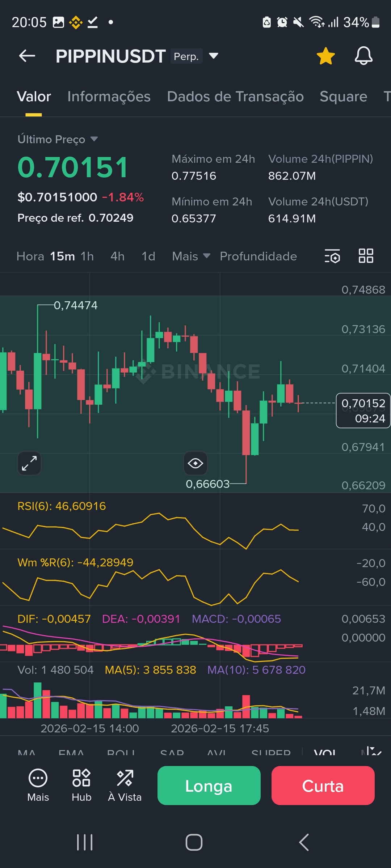Tap the Longa buy button

click(209, 786)
